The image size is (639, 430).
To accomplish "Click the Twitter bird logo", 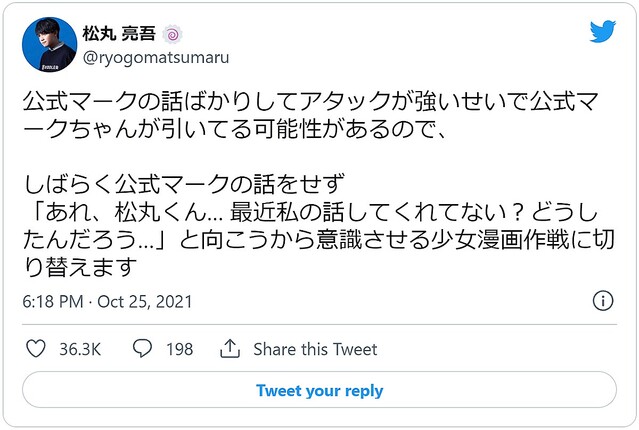I will [x=603, y=31].
